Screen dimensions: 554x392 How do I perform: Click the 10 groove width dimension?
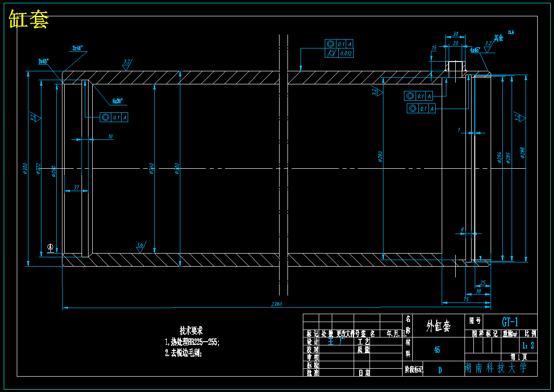pos(110,137)
